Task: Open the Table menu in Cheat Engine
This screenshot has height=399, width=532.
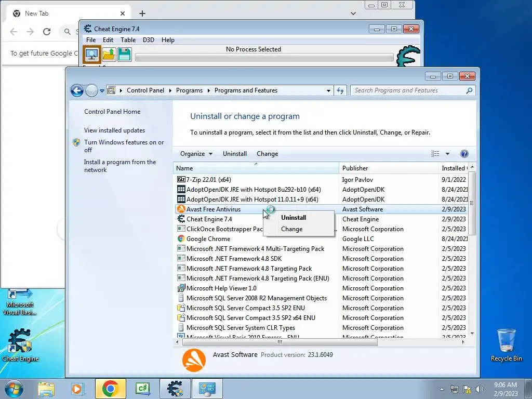Action: (x=128, y=40)
